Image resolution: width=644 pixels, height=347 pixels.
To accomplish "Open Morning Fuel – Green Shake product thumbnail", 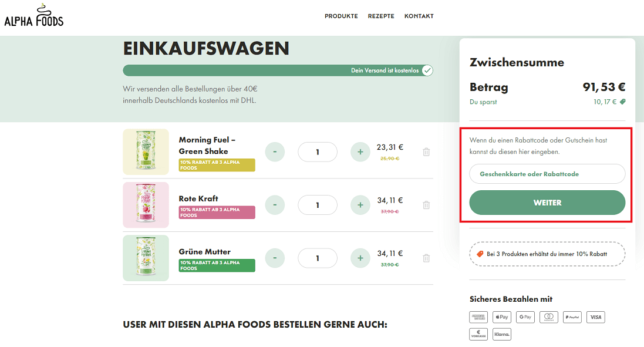I will [146, 152].
